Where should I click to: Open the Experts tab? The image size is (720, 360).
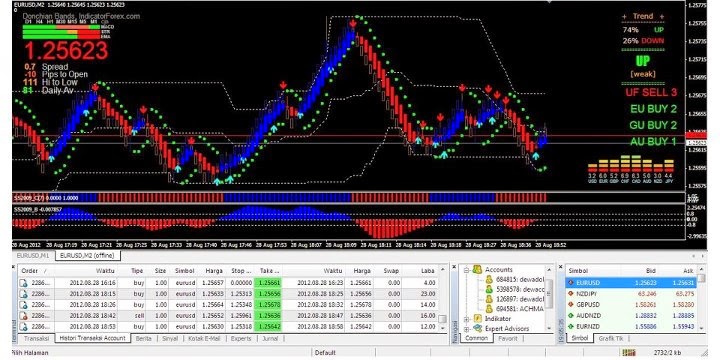pos(241,338)
